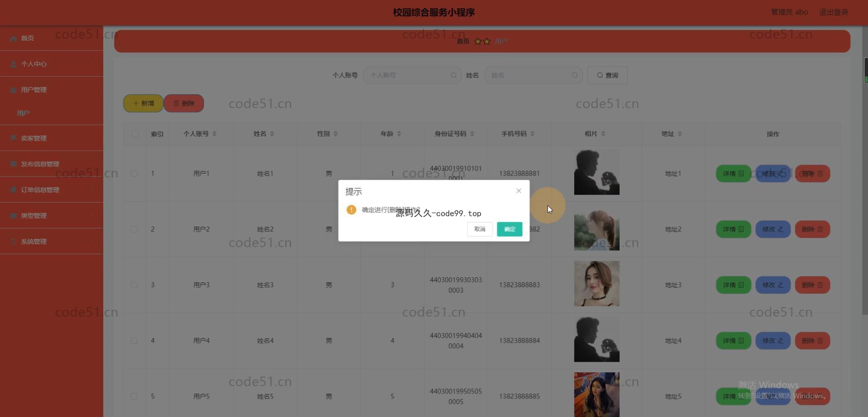Open 详情 for 用户2

733,229
